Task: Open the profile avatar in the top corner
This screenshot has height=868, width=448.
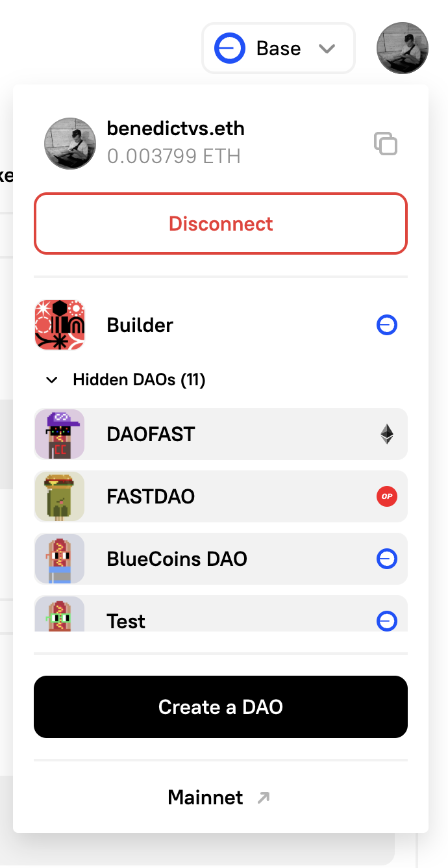Action: coord(403,47)
